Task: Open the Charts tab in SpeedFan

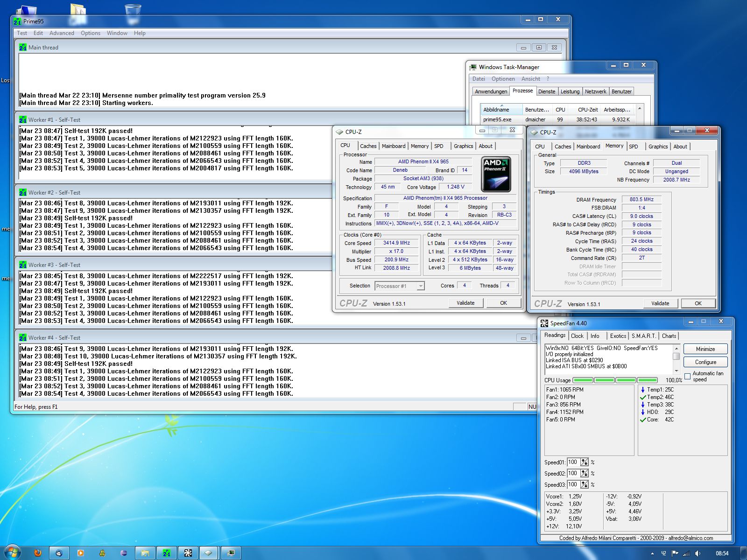Action: click(669, 336)
